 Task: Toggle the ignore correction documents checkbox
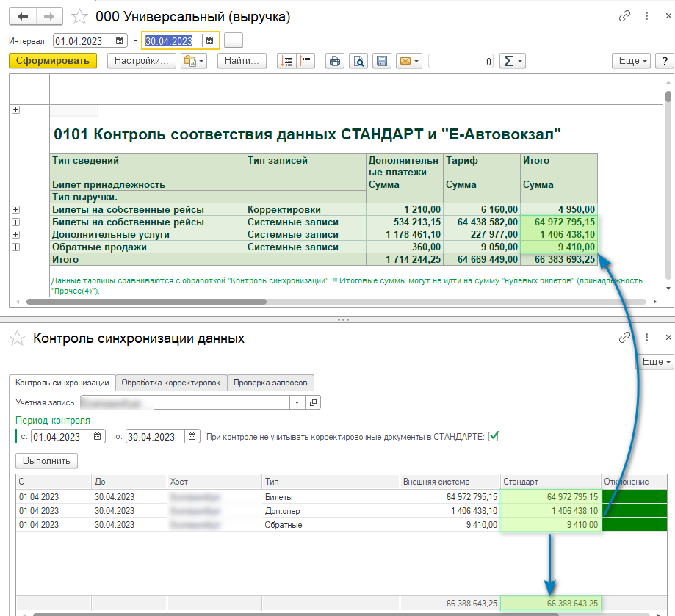(494, 436)
